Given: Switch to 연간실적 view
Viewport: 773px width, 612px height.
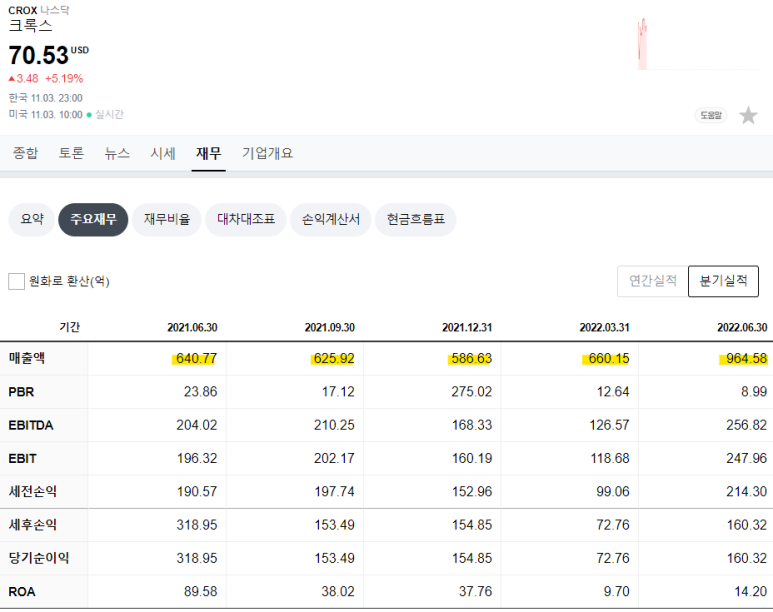Looking at the screenshot, I should pyautogui.click(x=653, y=281).
